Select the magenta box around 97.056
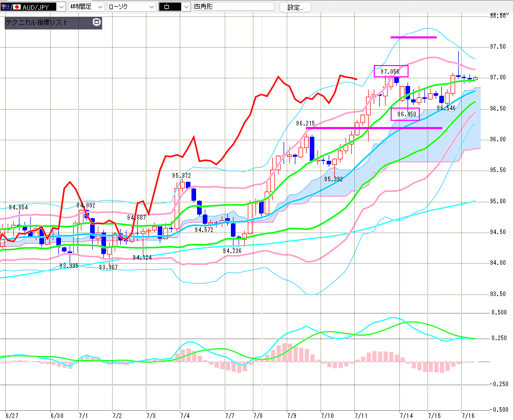The image size is (513, 420). (391, 71)
